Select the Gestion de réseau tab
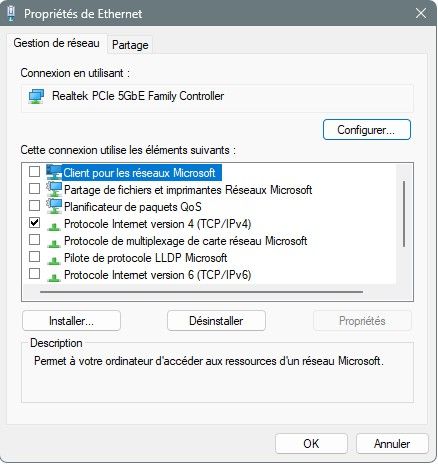 tap(56, 43)
